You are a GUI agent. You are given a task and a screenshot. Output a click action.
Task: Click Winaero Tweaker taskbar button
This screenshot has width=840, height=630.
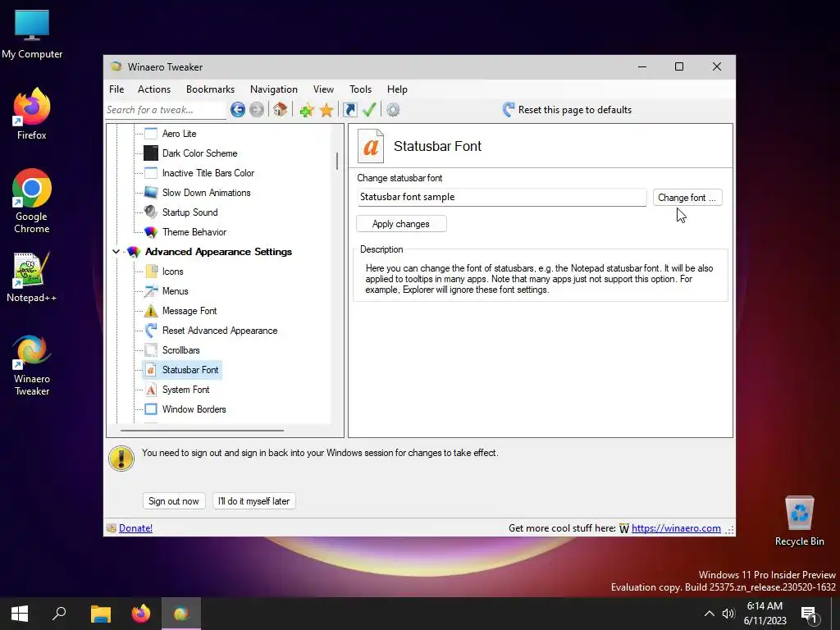coord(181,614)
